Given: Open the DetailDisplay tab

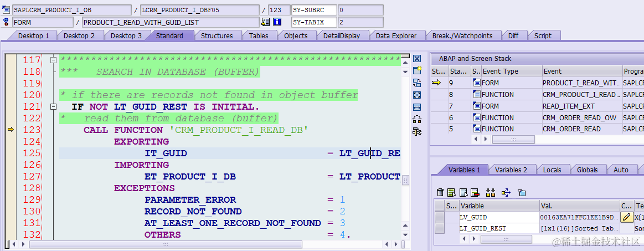Looking at the screenshot, I should coord(341,36).
